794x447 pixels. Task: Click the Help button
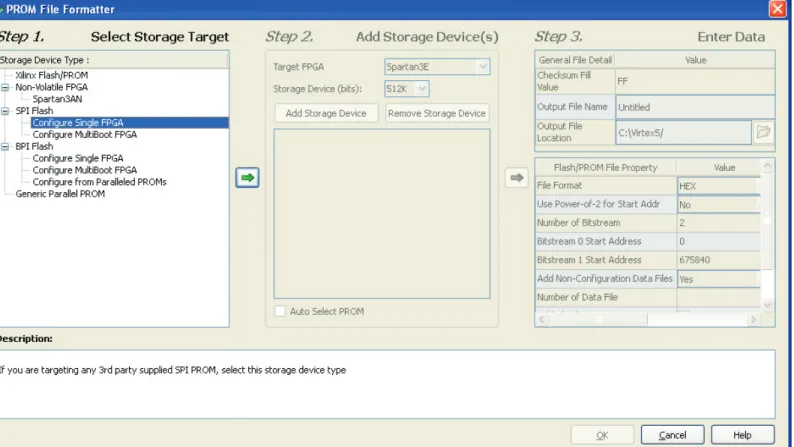[x=742, y=435]
